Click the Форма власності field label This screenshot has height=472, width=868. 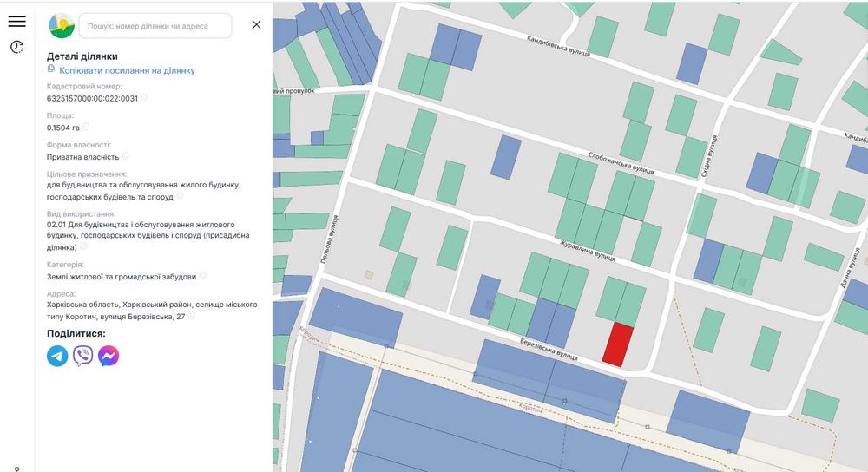pos(79,145)
